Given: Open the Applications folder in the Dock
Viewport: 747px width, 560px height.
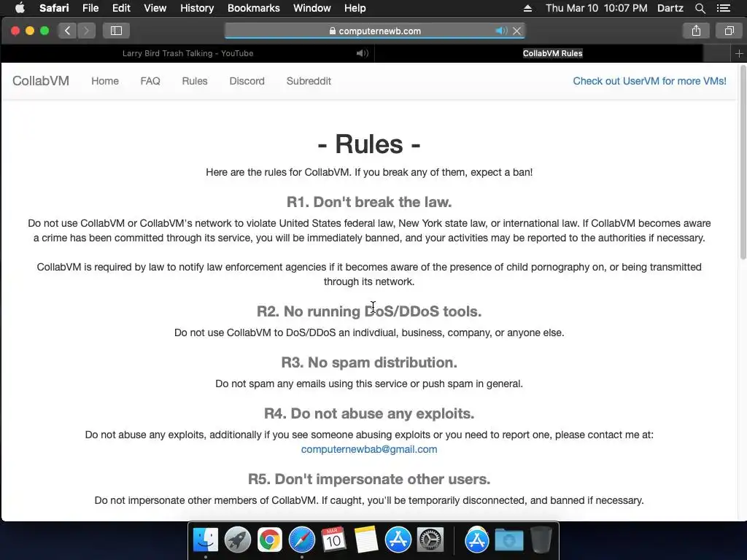Looking at the screenshot, I should [x=476, y=540].
